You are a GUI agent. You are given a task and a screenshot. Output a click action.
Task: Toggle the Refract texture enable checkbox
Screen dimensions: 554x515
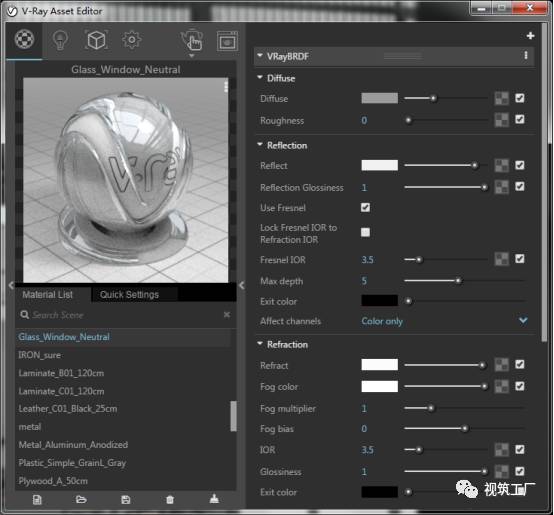pyautogui.click(x=520, y=365)
